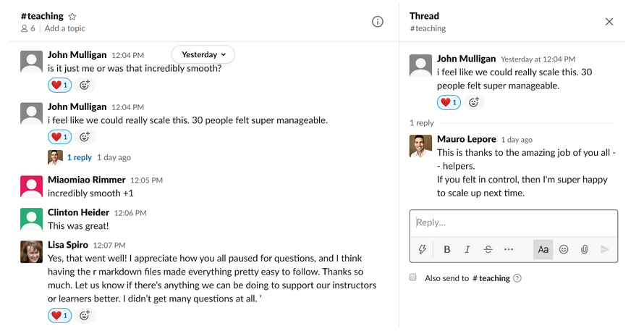Viewport: 644px width, 334px height.
Task: Open the Yesterday date dropdown
Action: (203, 55)
